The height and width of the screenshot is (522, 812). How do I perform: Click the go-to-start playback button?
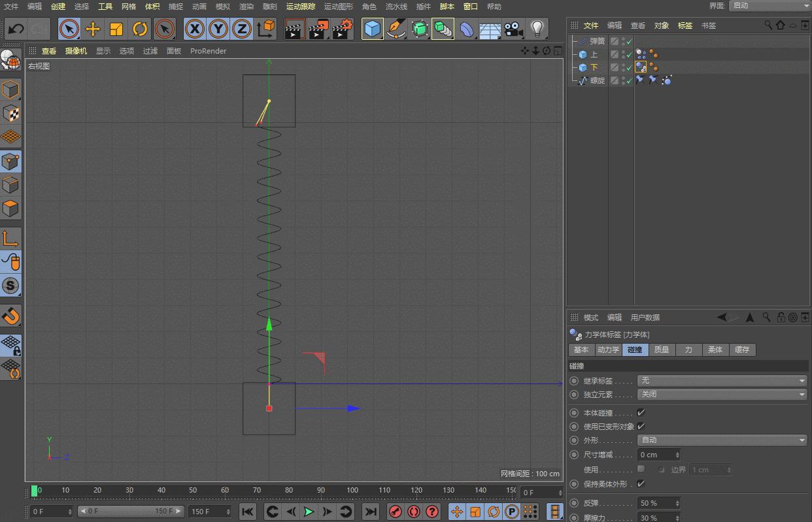[248, 512]
